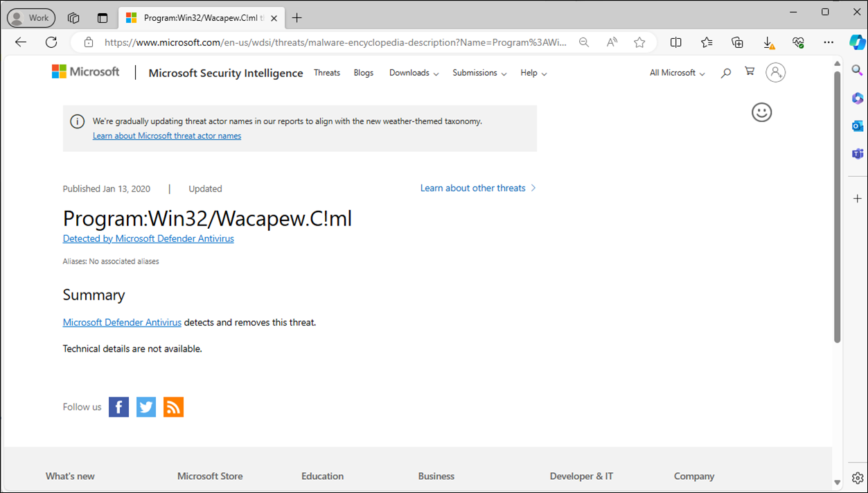Open the Teams sidebar icon

[858, 153]
